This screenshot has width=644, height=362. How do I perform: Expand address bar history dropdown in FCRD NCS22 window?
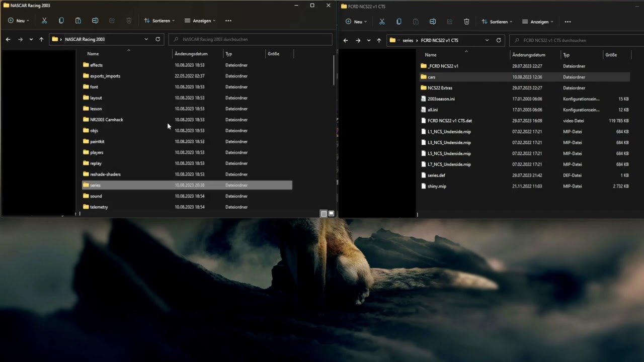[487, 40]
